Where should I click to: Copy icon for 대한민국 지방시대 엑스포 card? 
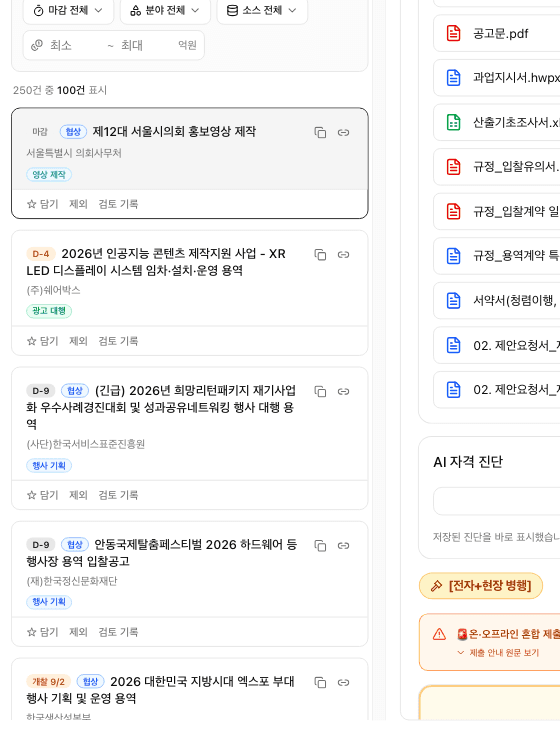(320, 682)
